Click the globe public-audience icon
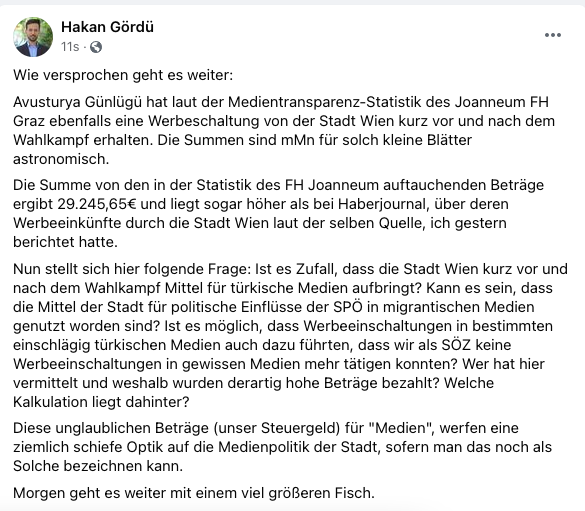585x511 pixels. [x=96, y=47]
